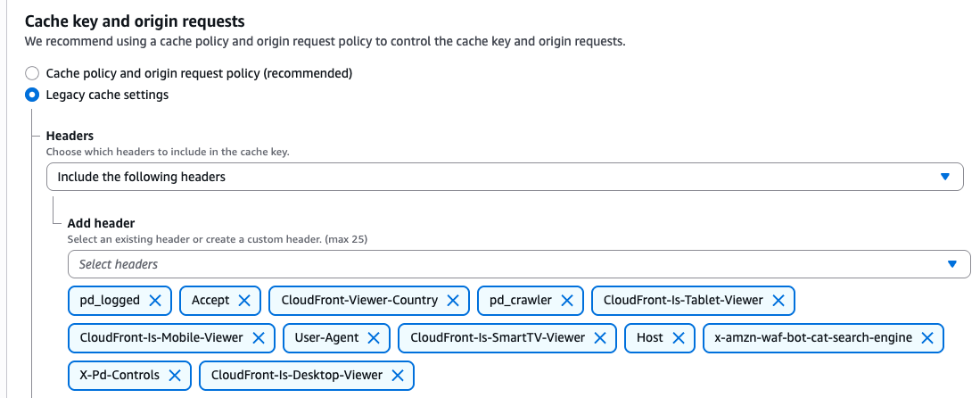The height and width of the screenshot is (398, 980).
Task: Remove the CloudFront-Viewer-Country header tag
Action: coord(453,301)
